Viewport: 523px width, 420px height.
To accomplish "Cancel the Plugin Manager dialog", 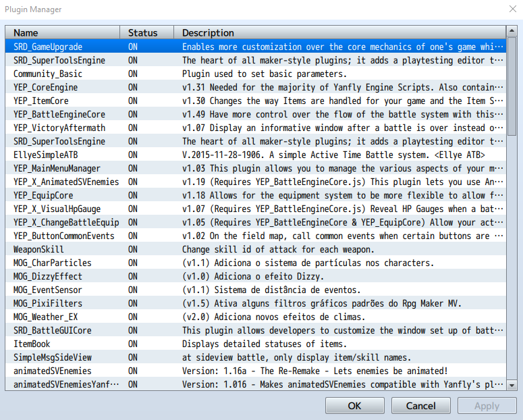I will [420, 406].
